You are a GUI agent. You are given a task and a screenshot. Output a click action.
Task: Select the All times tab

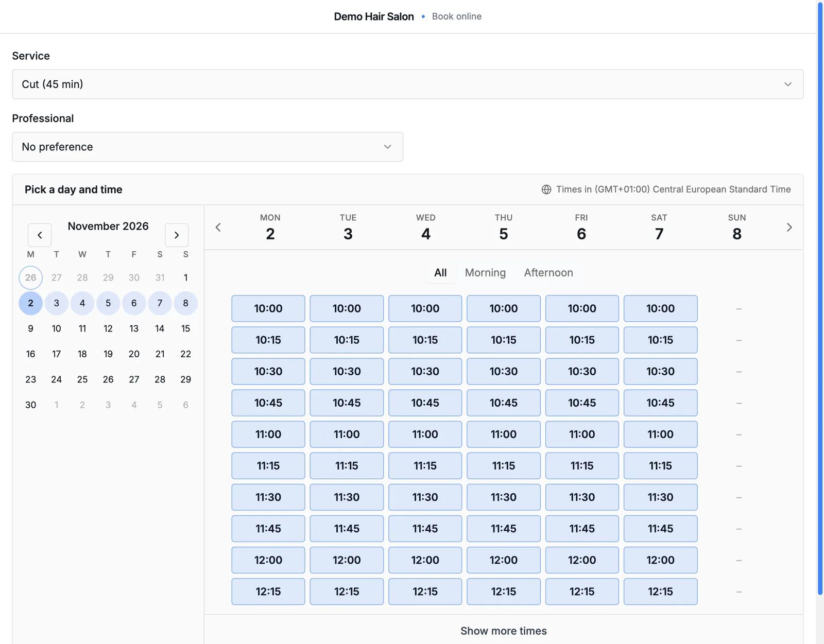(440, 273)
